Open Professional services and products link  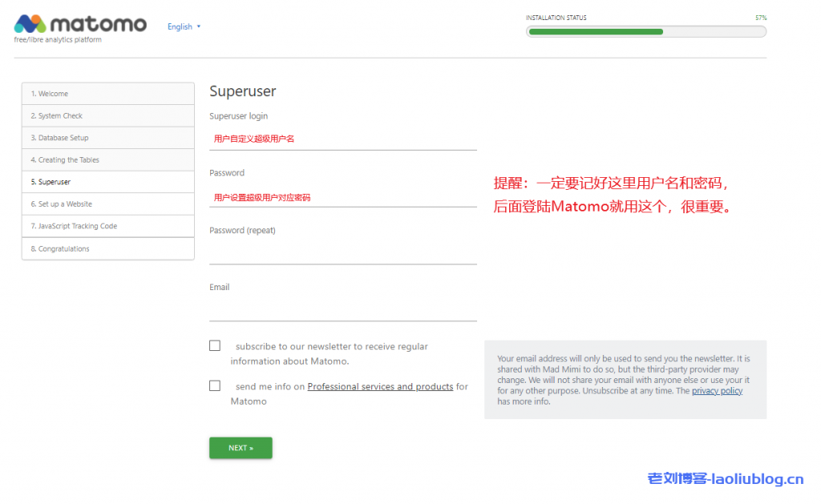click(380, 386)
